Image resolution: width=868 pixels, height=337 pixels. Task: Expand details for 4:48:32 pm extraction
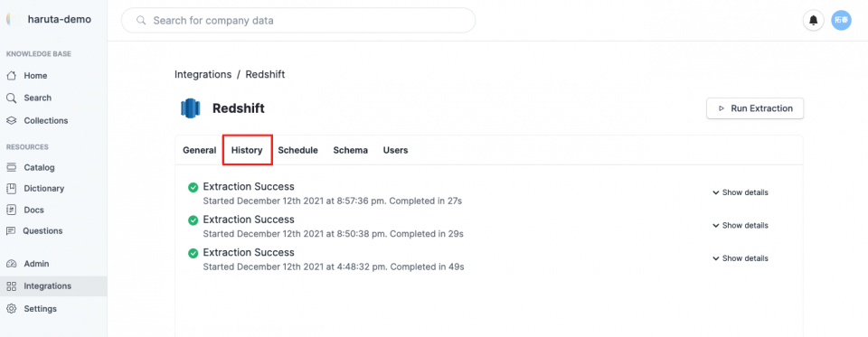pyautogui.click(x=741, y=258)
